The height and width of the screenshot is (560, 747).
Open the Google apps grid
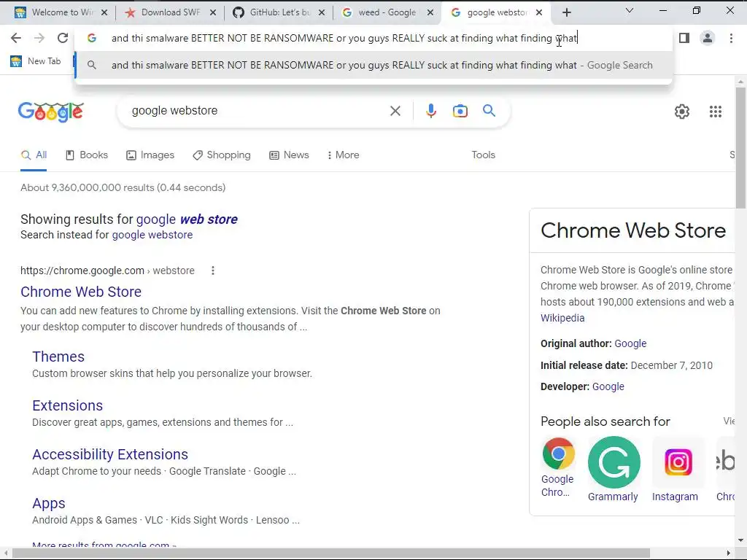[x=715, y=112]
